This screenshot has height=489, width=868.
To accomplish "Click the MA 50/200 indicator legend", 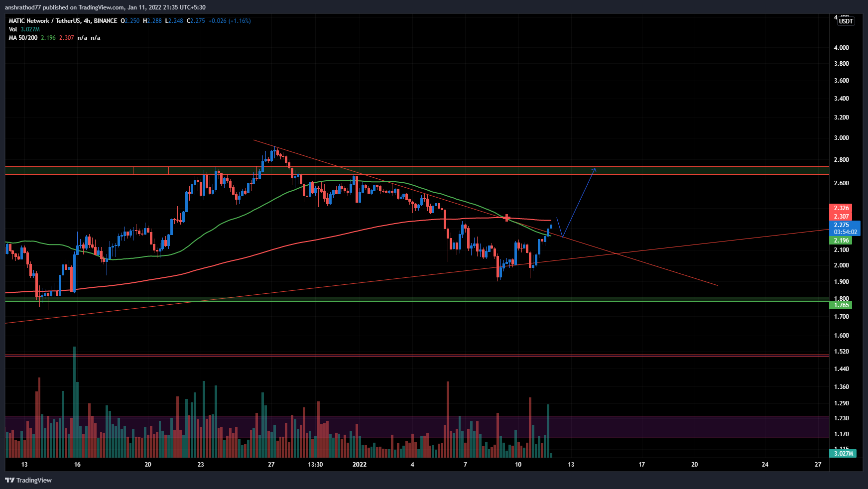I will [x=23, y=38].
